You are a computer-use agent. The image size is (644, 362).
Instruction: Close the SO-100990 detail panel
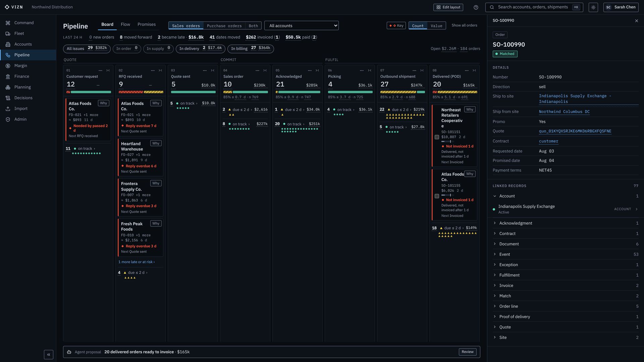point(637,21)
